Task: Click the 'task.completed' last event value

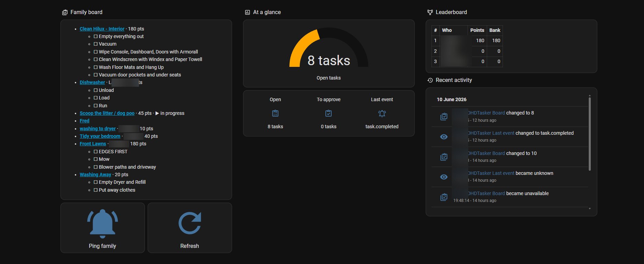Action: (x=382, y=127)
